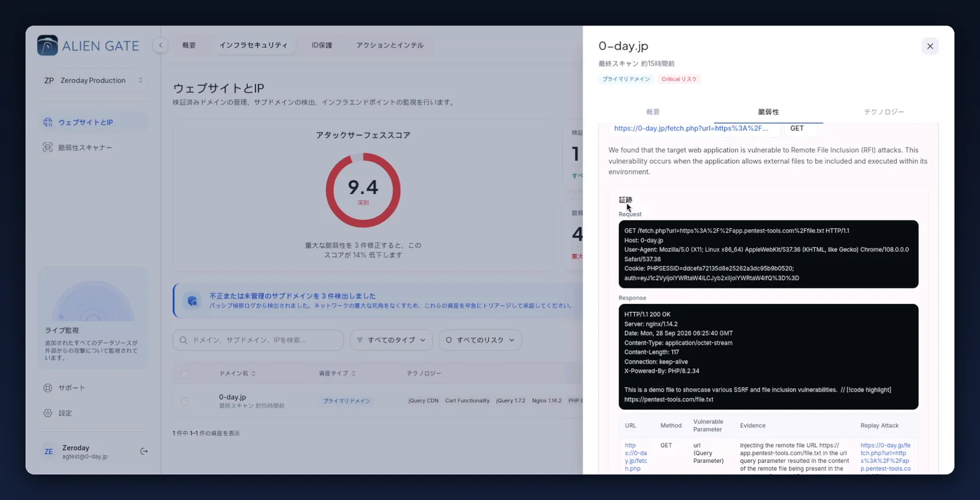980x500 pixels.
Task: Switch to the インフラセキュリティ tab
Action: (x=253, y=45)
